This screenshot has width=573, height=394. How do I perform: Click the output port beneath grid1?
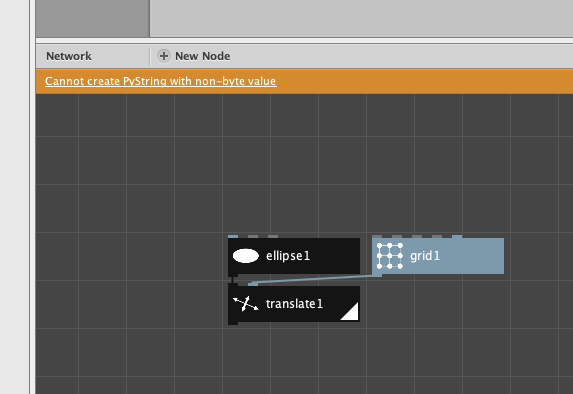coord(377,275)
